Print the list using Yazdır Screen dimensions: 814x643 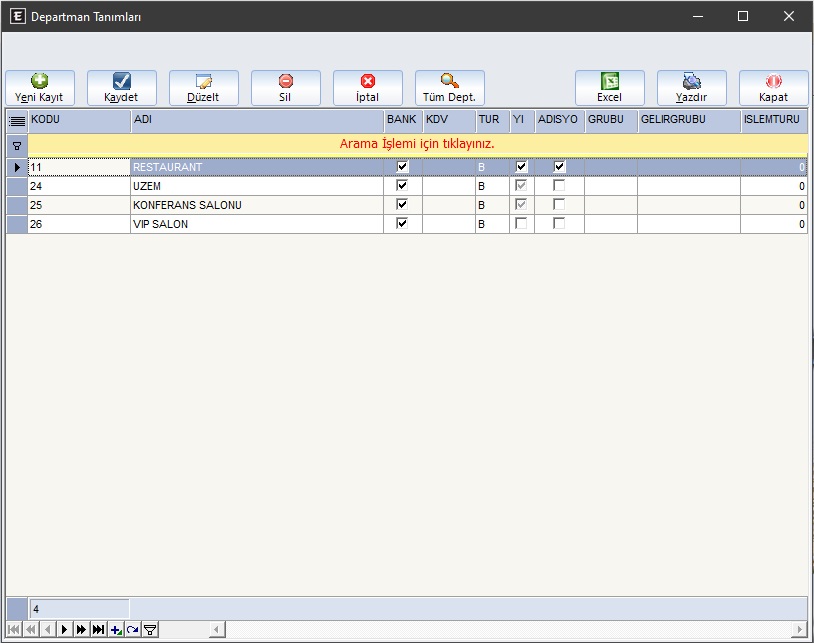click(x=692, y=88)
